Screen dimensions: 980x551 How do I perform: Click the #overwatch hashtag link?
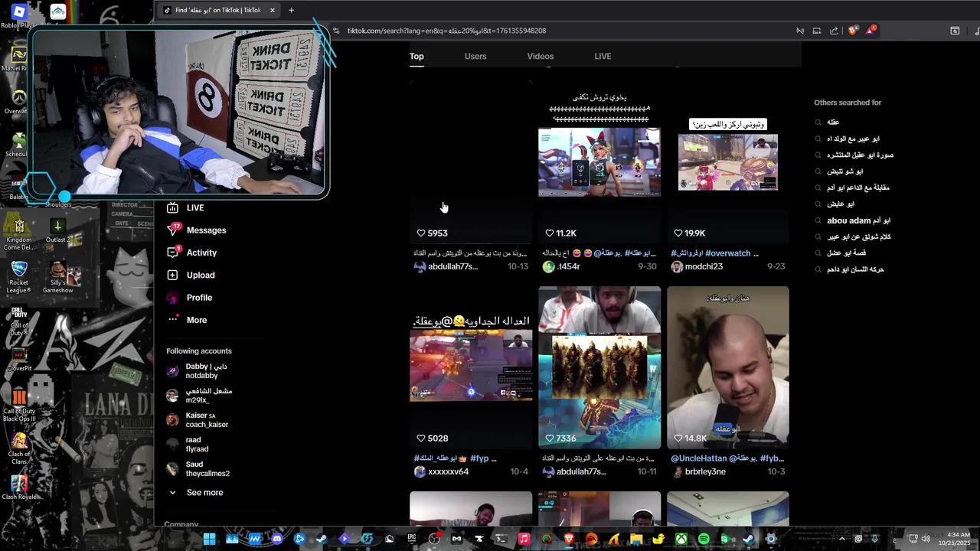point(728,253)
